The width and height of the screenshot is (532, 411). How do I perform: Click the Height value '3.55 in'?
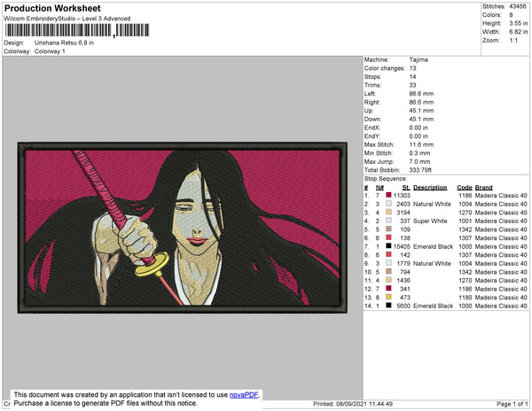(x=518, y=23)
